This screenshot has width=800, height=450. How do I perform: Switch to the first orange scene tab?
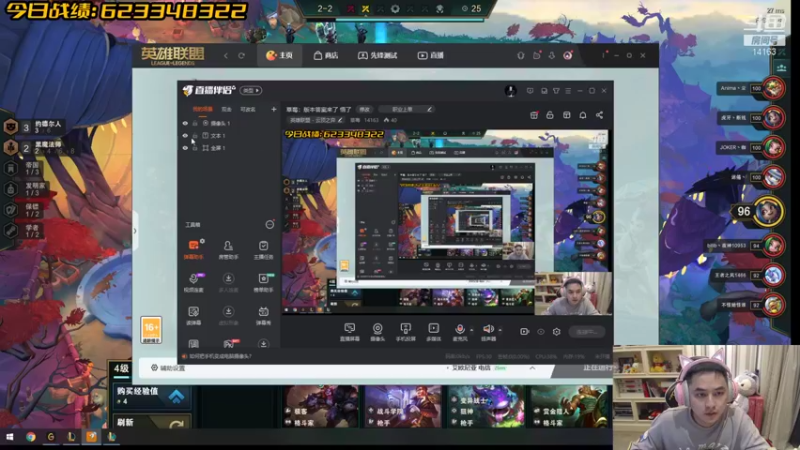coord(203,109)
